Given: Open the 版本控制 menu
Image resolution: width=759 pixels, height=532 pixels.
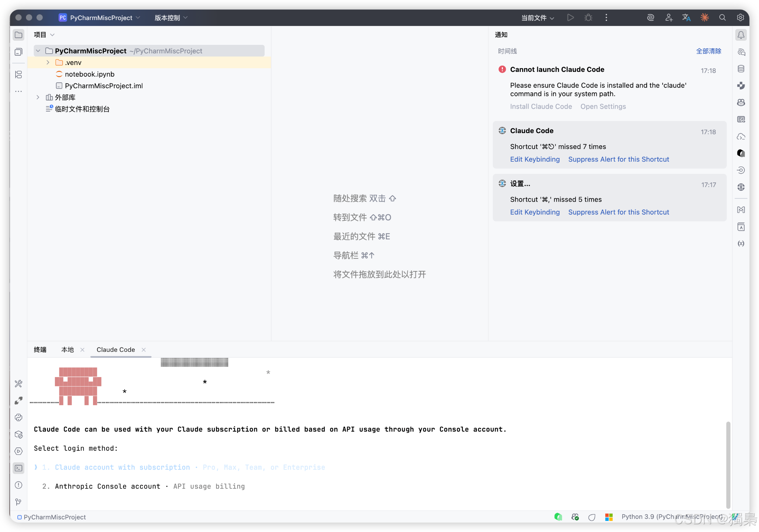Looking at the screenshot, I should coord(171,18).
